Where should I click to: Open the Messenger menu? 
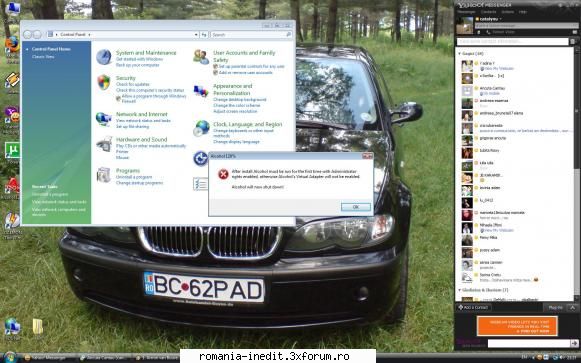click(x=466, y=12)
